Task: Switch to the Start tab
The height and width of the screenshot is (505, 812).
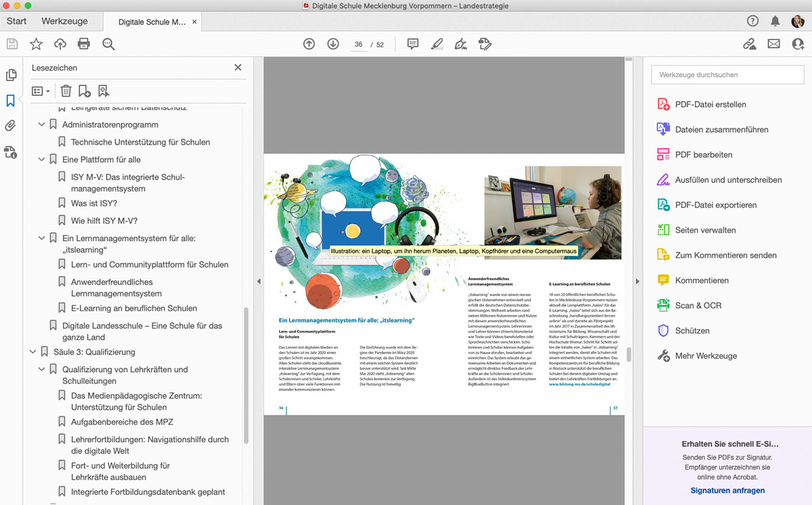Action: 16,21
